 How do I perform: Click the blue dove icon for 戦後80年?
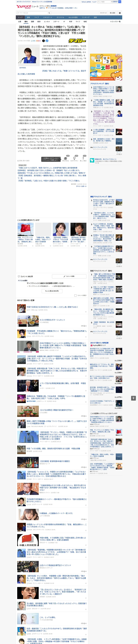click(x=92, y=160)
